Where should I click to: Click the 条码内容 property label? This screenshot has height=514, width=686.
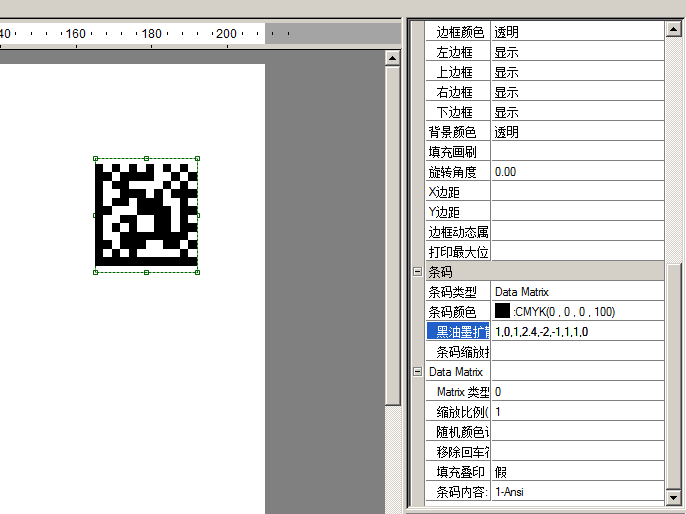(x=462, y=492)
